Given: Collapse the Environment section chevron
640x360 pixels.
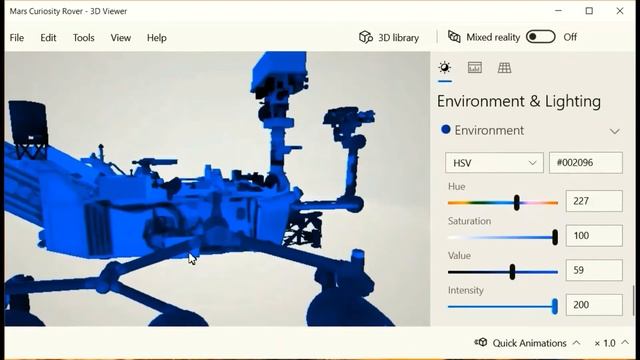Looking at the screenshot, I should click(615, 131).
